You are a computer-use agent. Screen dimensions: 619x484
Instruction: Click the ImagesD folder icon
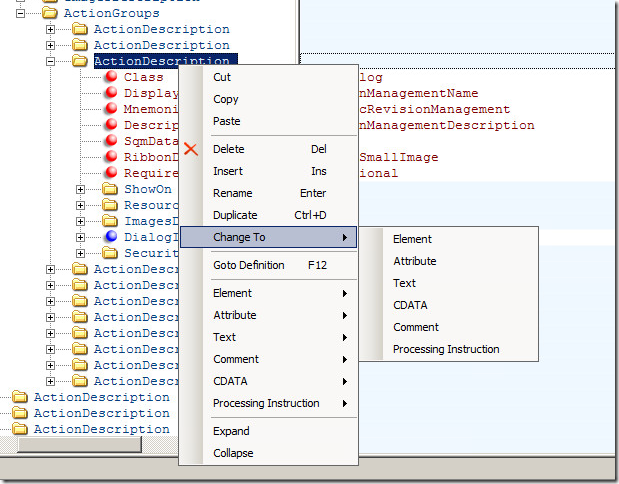(x=111, y=221)
